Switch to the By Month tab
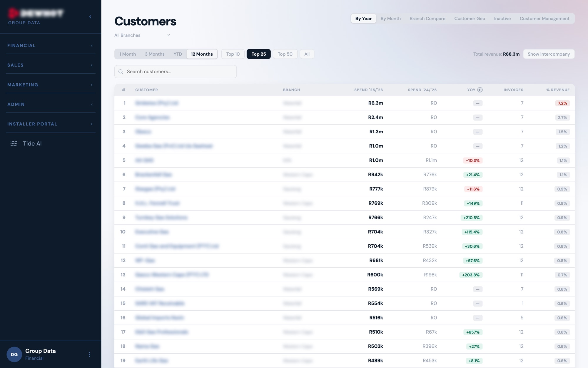Viewport: 588px width, 368px height. coord(390,19)
